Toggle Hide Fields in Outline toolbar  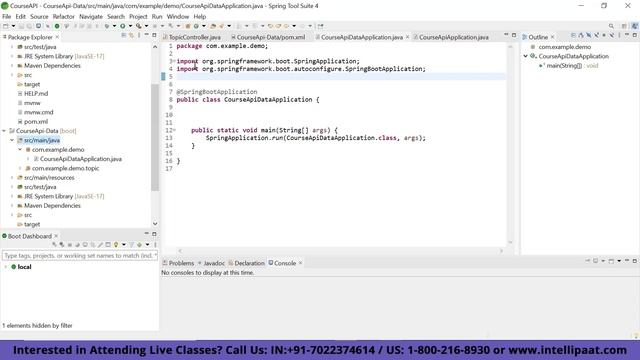(589, 36)
